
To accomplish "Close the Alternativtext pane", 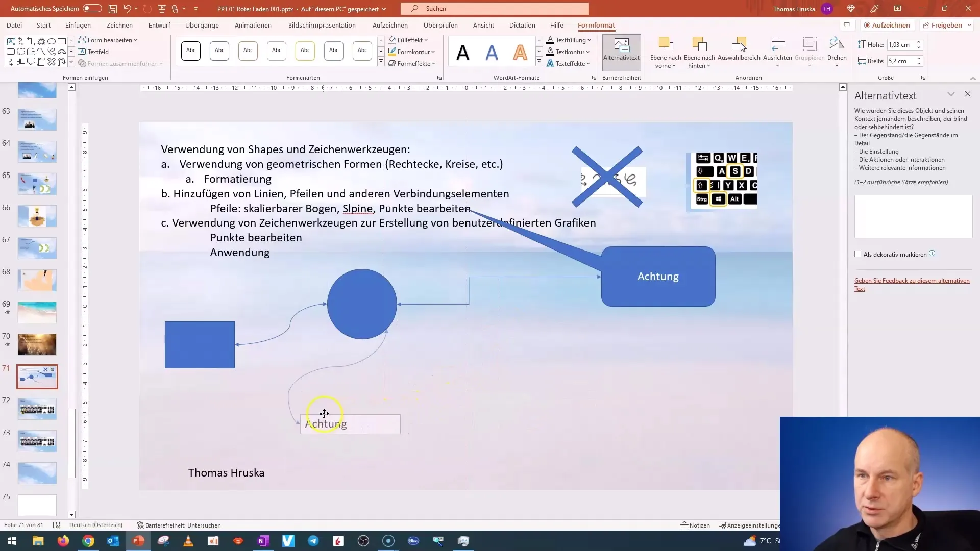I will click(x=967, y=94).
